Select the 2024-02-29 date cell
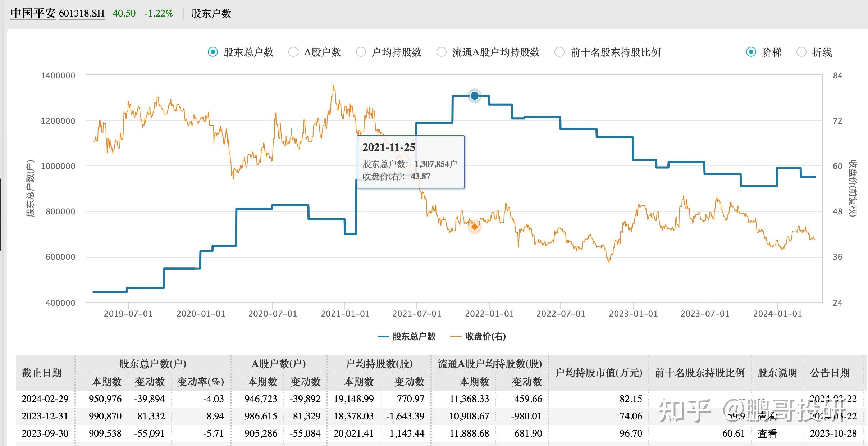The width and height of the screenshot is (868, 446). pos(45,399)
